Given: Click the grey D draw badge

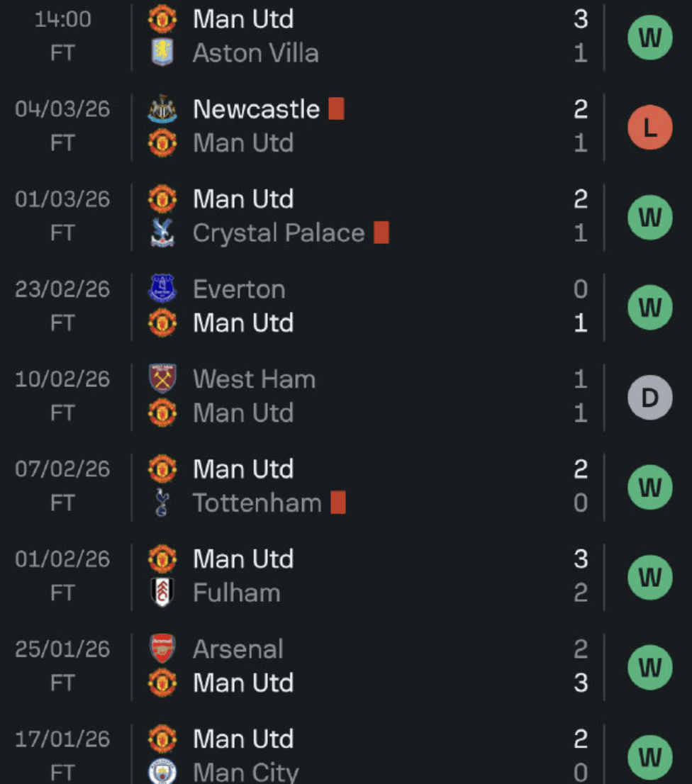Looking at the screenshot, I should pyautogui.click(x=649, y=398).
